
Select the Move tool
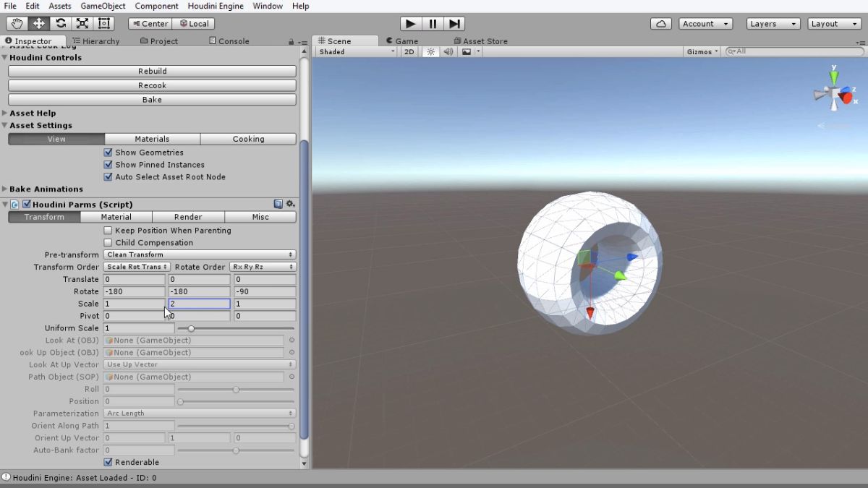(39, 24)
